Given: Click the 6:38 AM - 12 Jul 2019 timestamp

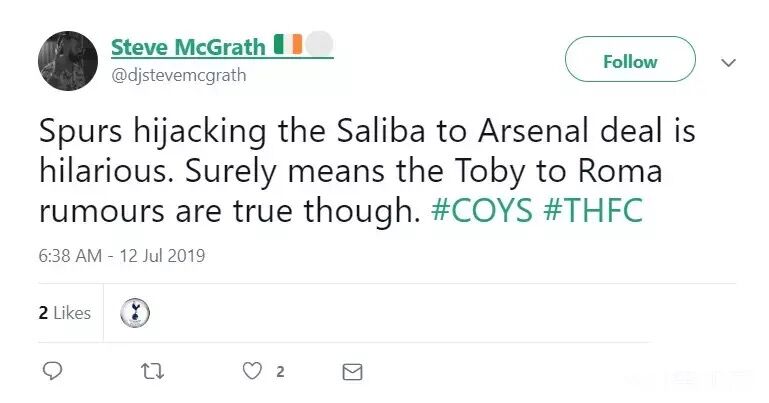Looking at the screenshot, I should [121, 255].
